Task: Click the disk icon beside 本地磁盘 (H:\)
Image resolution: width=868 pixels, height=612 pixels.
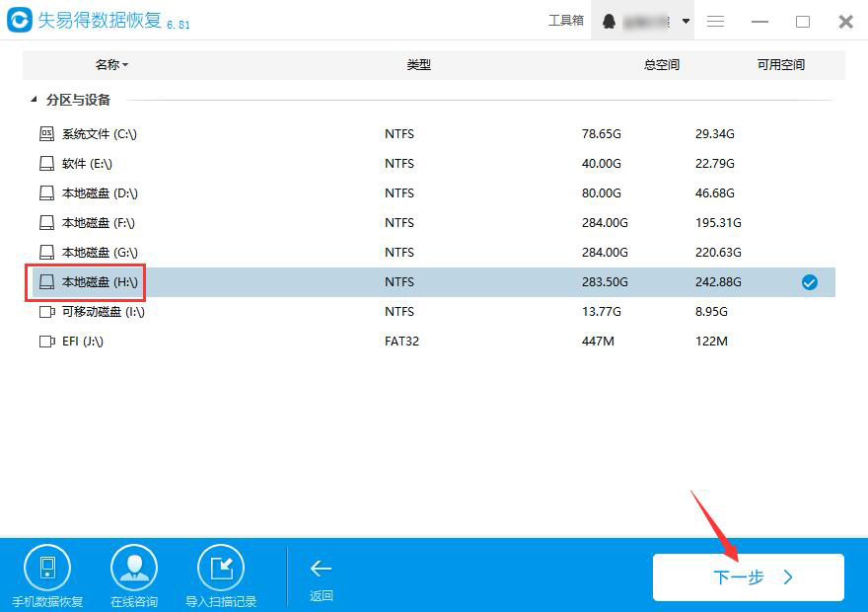Action: click(x=47, y=282)
